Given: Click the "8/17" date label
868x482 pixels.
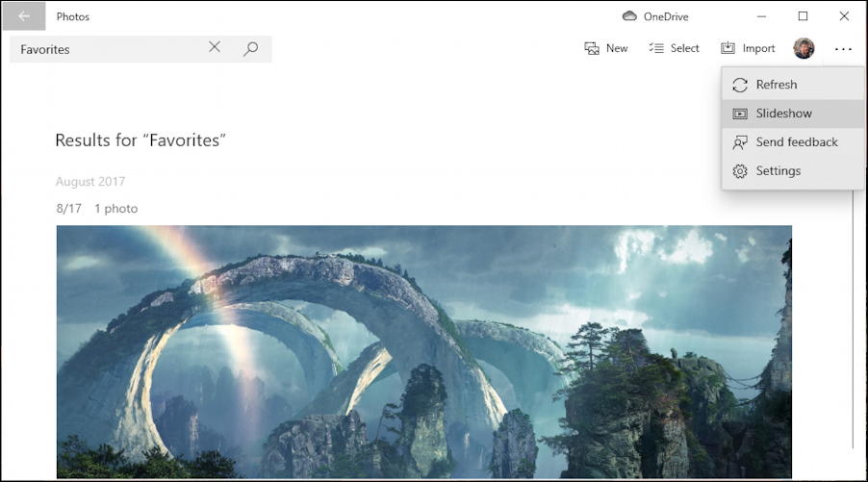Looking at the screenshot, I should 68,209.
